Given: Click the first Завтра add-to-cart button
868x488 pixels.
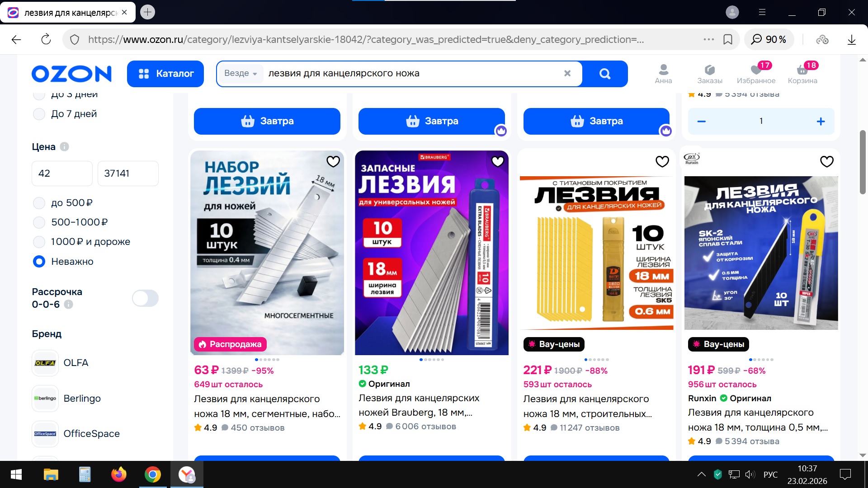Looking at the screenshot, I should click(x=267, y=121).
